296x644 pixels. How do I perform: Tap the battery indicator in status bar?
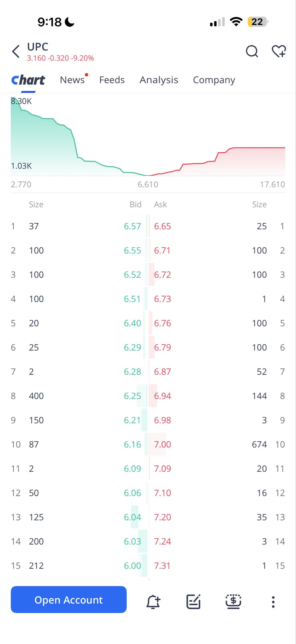click(258, 22)
